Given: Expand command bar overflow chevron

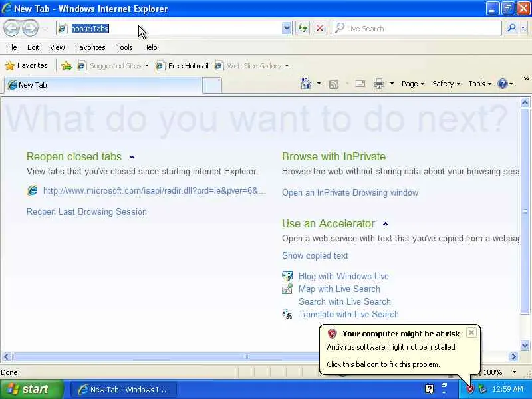Looking at the screenshot, I should (x=526, y=79).
